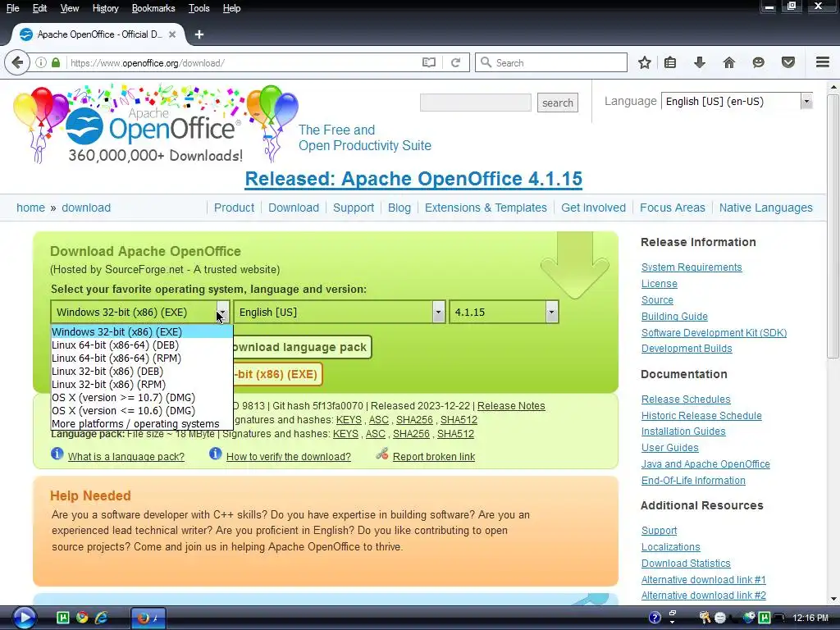840x630 pixels.
Task: Click the site search text field
Action: point(476,103)
